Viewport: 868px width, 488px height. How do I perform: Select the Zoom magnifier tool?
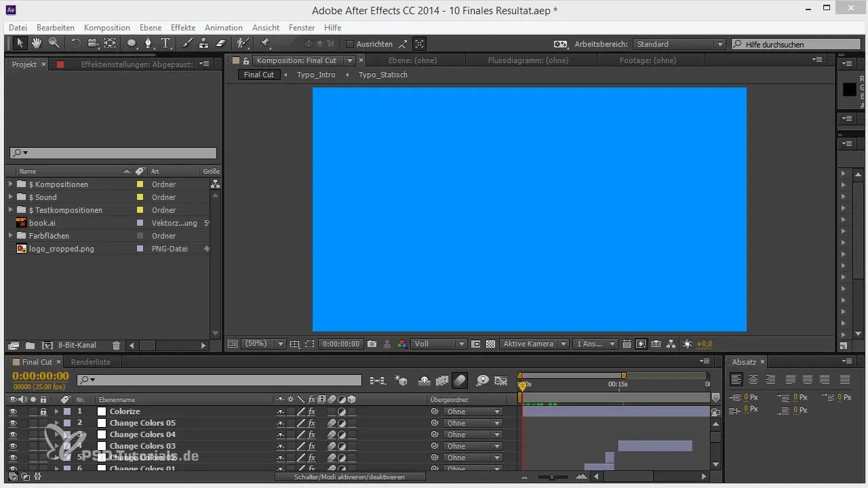[54, 43]
